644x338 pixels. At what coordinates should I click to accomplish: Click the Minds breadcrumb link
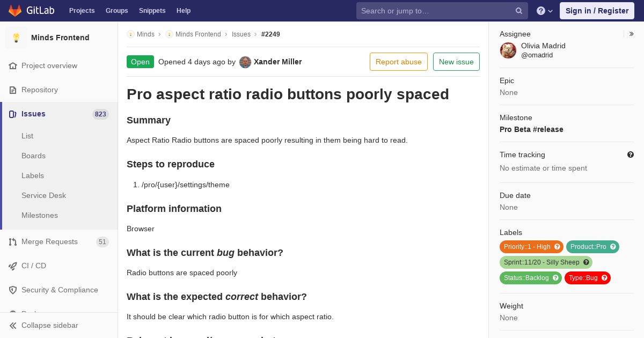pyautogui.click(x=145, y=34)
